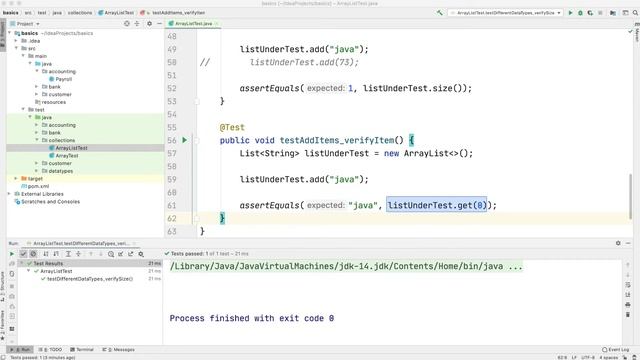Hide the Run tool window
This screenshot has width=640, height=360.
[628, 243]
